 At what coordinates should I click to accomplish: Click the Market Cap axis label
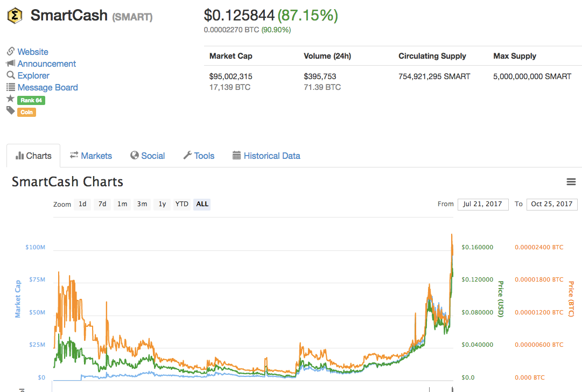point(18,299)
